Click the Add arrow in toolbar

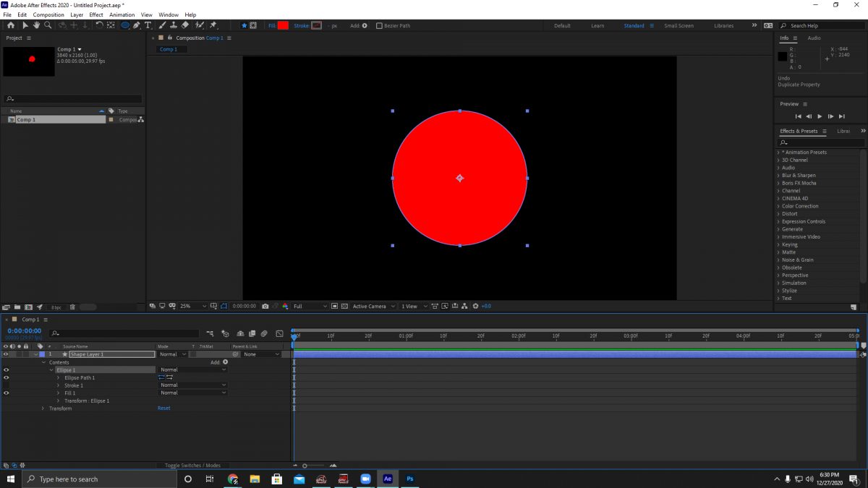pos(365,25)
